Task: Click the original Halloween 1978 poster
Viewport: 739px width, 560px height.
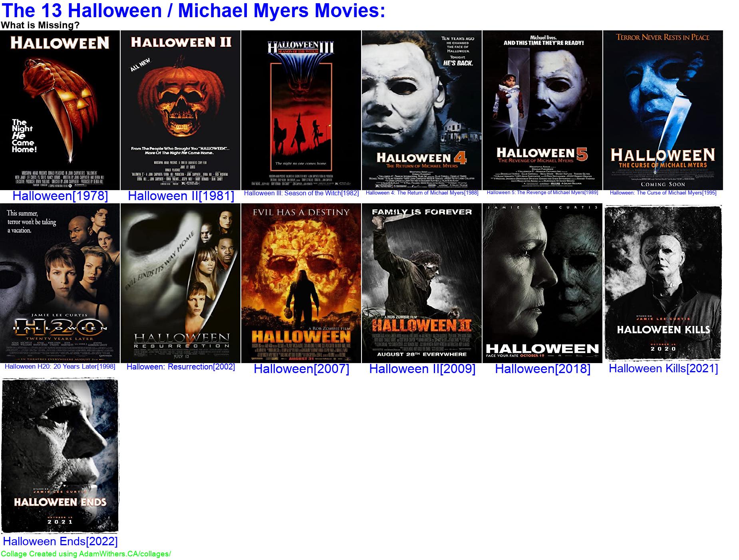Action: tap(60, 110)
